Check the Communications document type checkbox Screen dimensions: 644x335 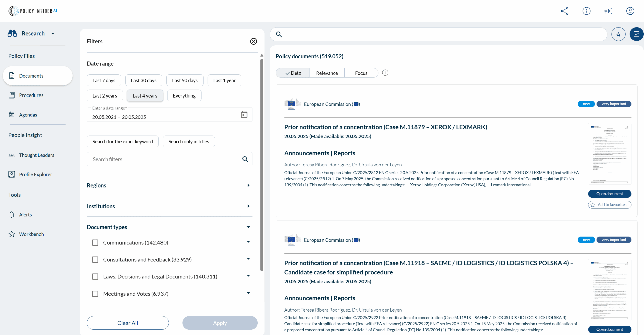point(95,243)
